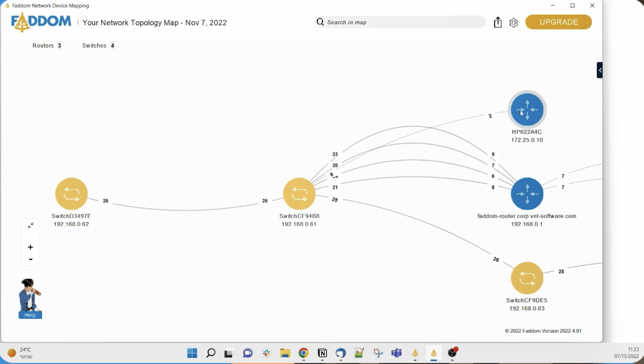Click the 192.168.0.61 address text
Viewport: 644px width, 364px height.
point(299,224)
